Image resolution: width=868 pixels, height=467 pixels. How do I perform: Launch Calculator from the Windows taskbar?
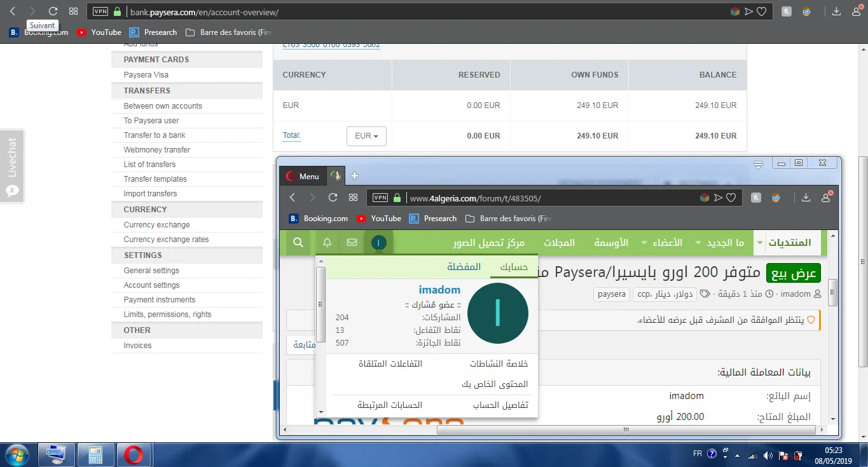click(95, 454)
